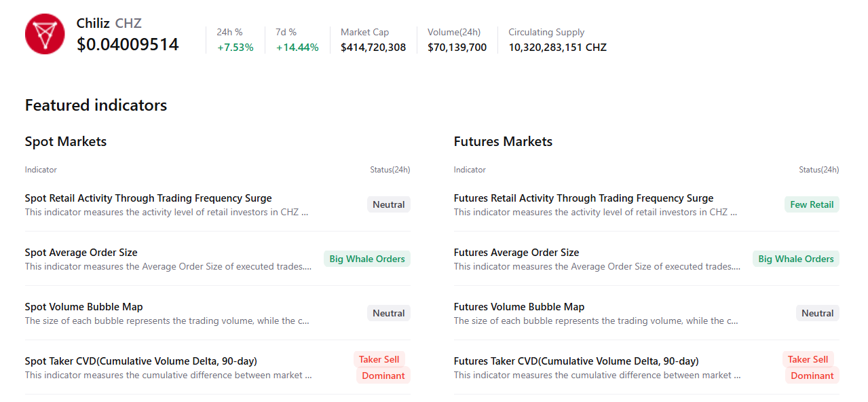Click the Chiliz red logo icon
Image resolution: width=868 pixels, height=402 pixels.
45,34
